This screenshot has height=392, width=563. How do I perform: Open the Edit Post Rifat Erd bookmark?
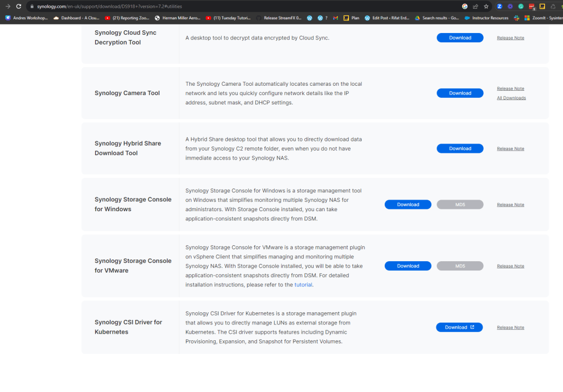pos(387,18)
